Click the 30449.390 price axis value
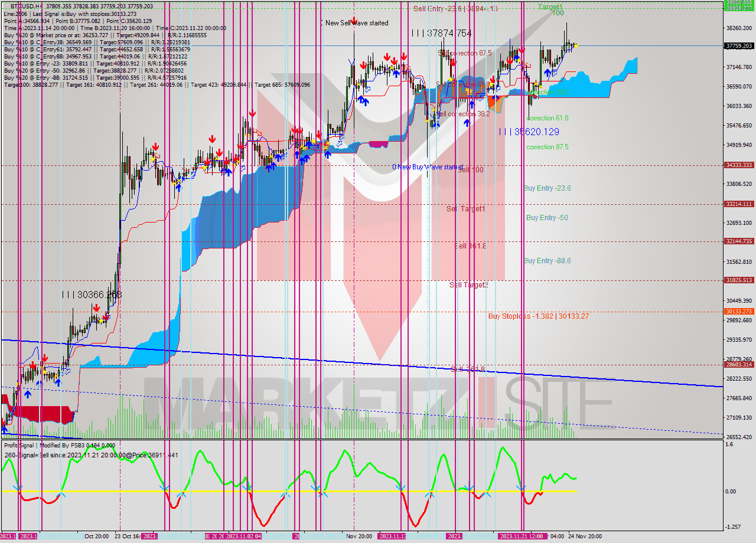Image resolution: width=756 pixels, height=543 pixels. 739,300
